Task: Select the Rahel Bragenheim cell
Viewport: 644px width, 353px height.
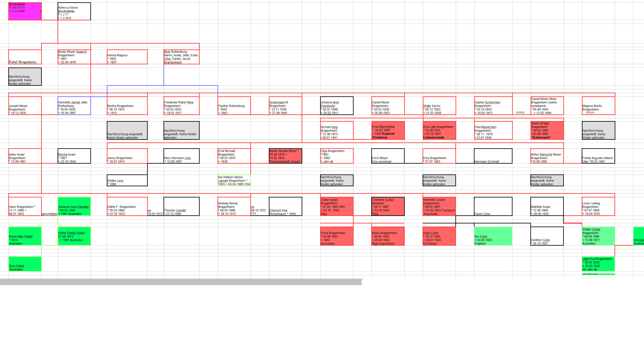Action: coord(25,57)
